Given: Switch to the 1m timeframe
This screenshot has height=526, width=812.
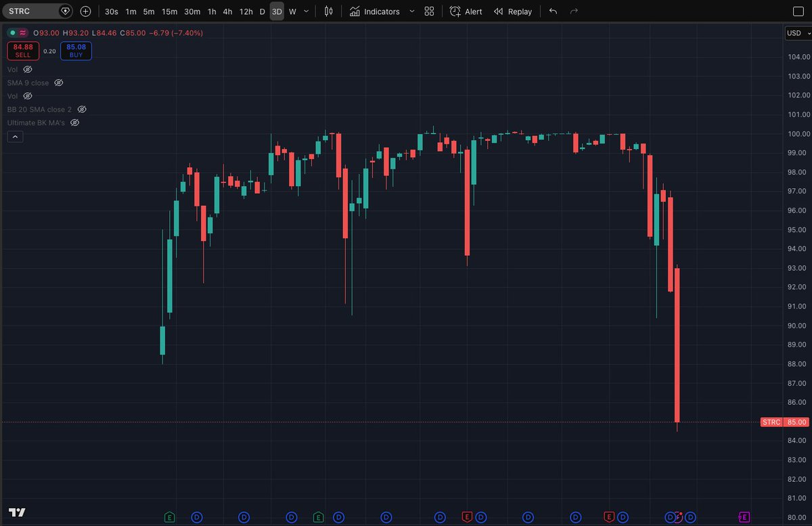Looking at the screenshot, I should point(131,12).
